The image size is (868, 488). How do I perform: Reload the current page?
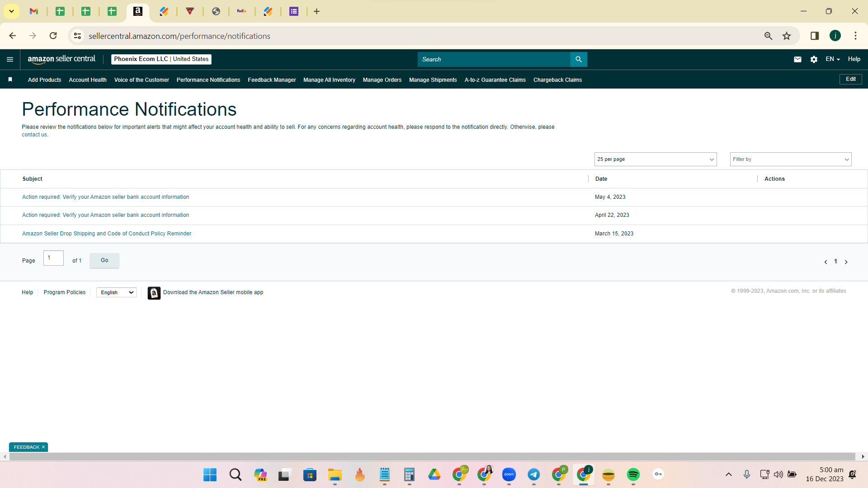coord(53,36)
